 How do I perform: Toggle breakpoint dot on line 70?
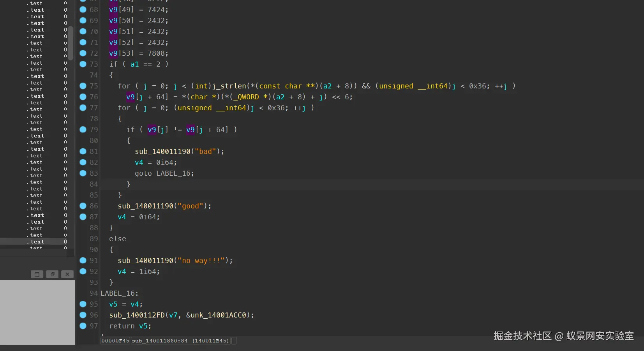click(x=83, y=31)
